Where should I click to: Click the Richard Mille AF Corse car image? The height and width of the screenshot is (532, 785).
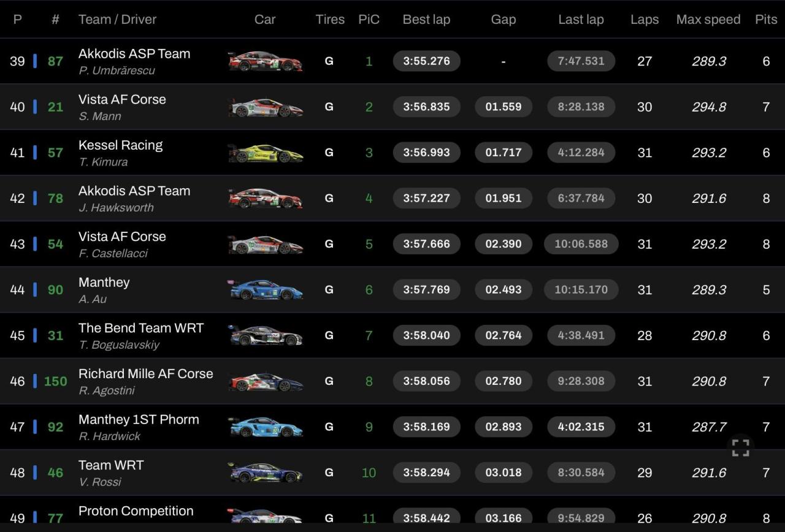click(x=265, y=381)
